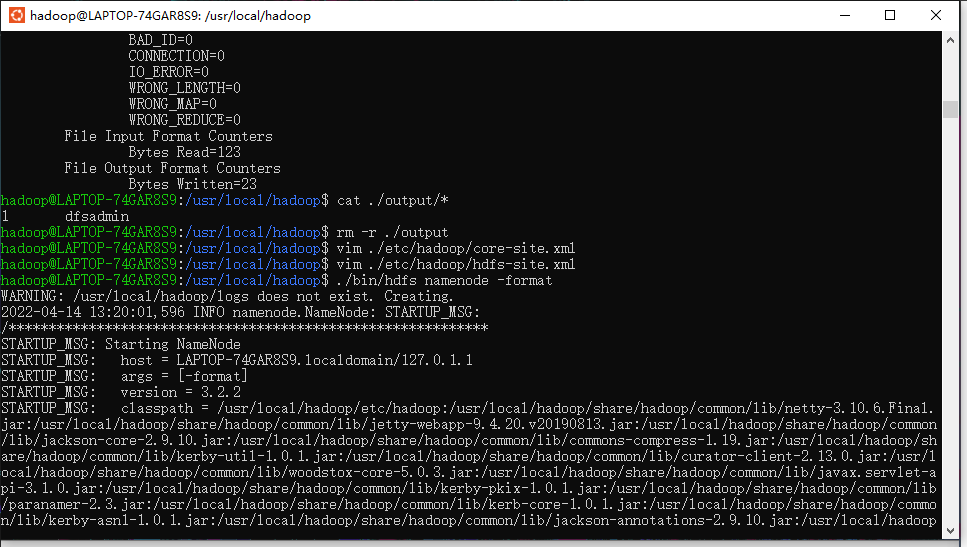Image resolution: width=967 pixels, height=547 pixels.
Task: Click the 'vim ./etc/hadoop/hdfs-site.xml' command
Action: point(456,265)
